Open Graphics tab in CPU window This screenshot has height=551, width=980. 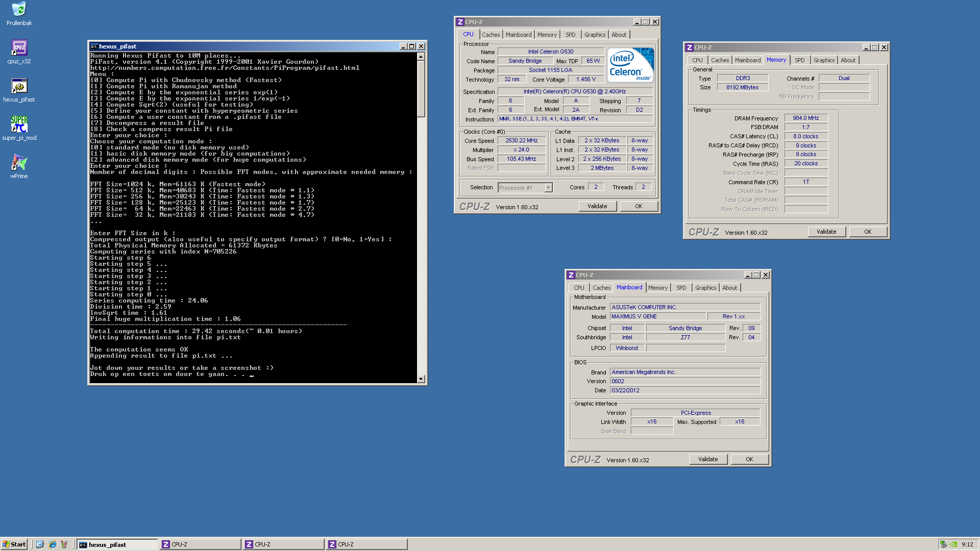tap(595, 35)
